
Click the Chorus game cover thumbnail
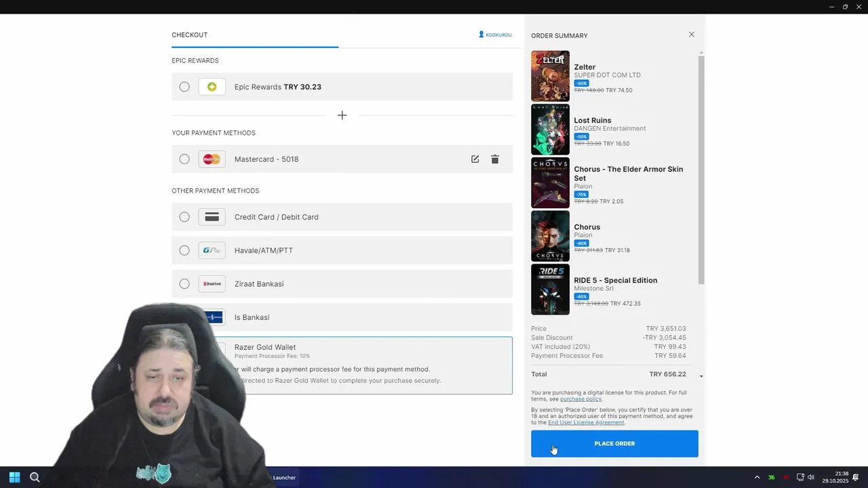[550, 236]
